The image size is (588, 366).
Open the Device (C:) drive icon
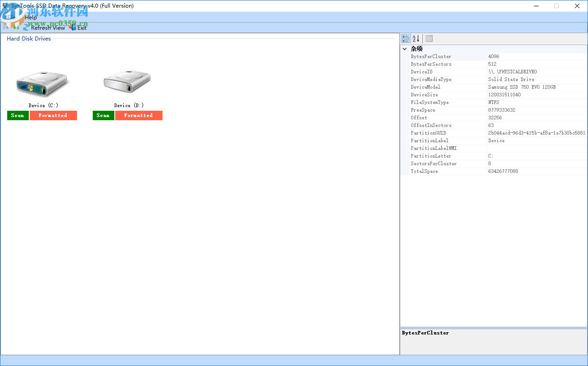point(42,84)
